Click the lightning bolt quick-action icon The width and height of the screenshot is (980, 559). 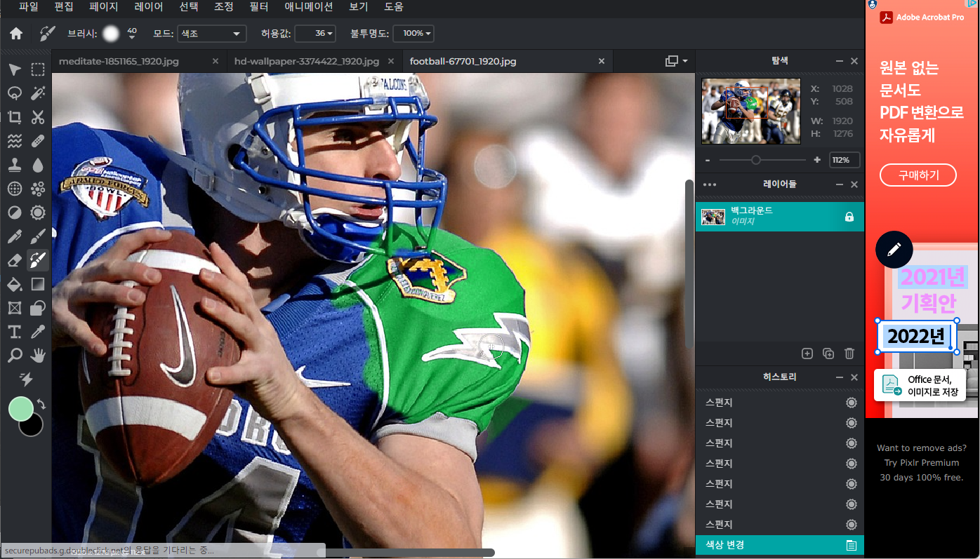point(26,379)
